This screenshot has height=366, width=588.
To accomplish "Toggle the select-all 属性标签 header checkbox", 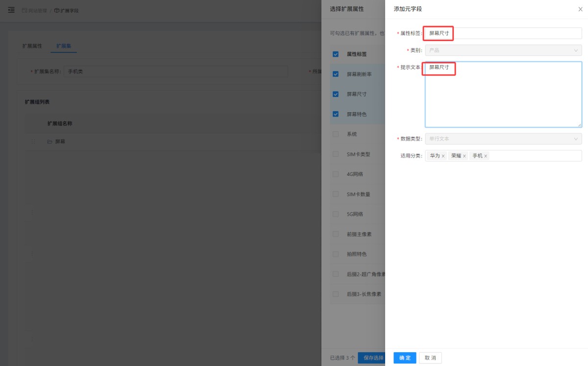I will pyautogui.click(x=336, y=54).
